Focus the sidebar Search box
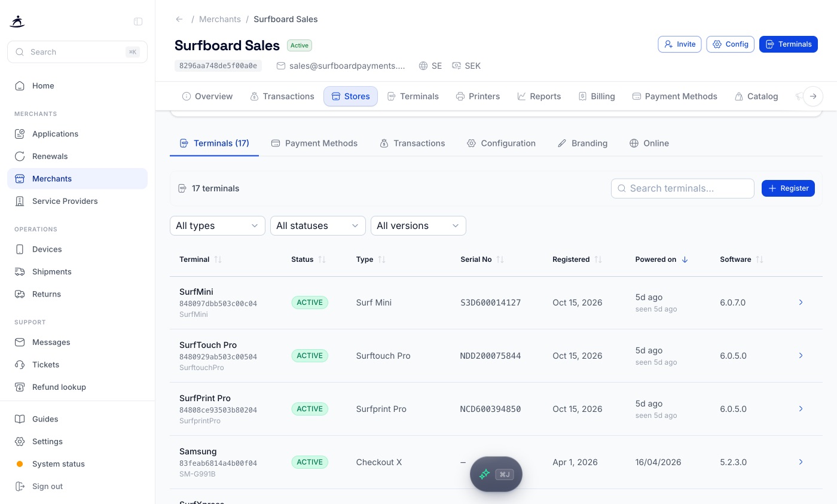Viewport: 837px width, 504px height. click(x=77, y=52)
